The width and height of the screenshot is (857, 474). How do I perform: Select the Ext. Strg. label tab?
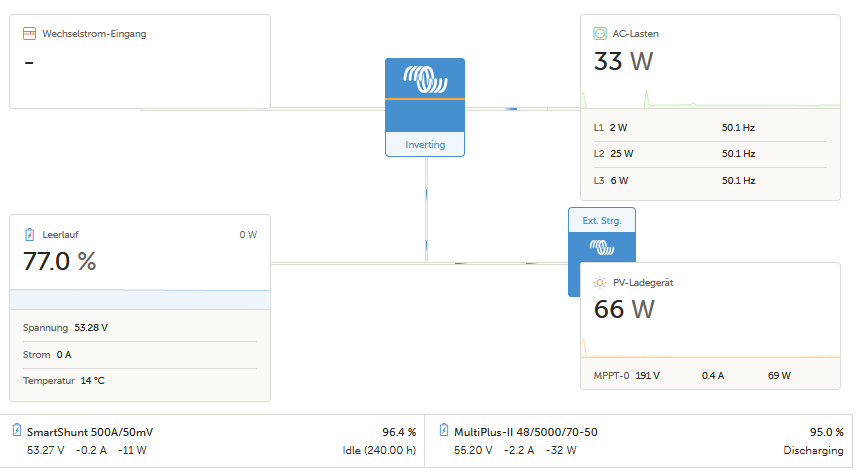tap(601, 220)
